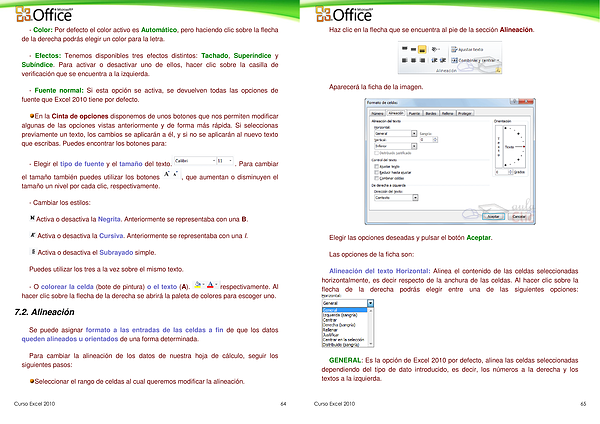Click the heading '7.2. Alineación'
Viewport: 600px width, 424px height.
coord(44,312)
